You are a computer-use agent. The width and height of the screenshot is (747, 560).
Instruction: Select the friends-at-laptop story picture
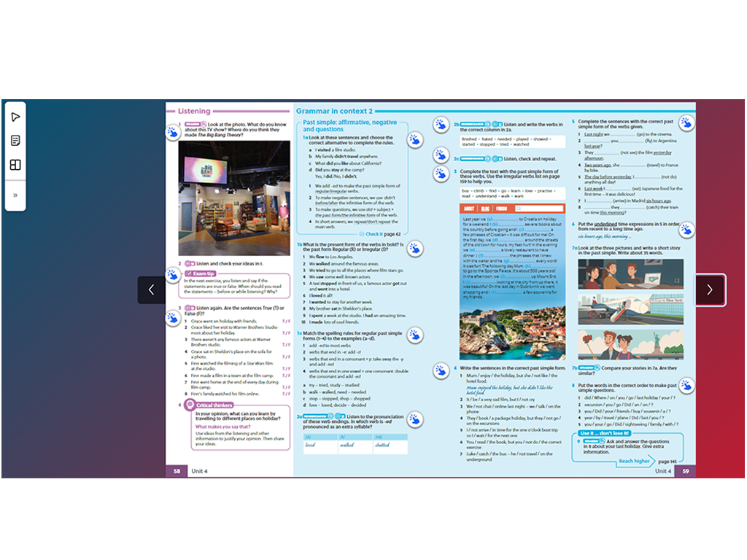pos(631,274)
